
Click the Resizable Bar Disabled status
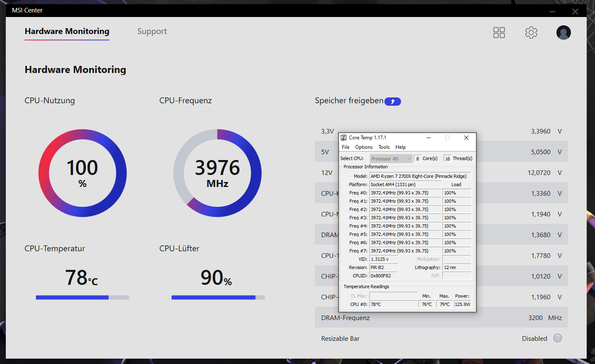click(x=534, y=339)
